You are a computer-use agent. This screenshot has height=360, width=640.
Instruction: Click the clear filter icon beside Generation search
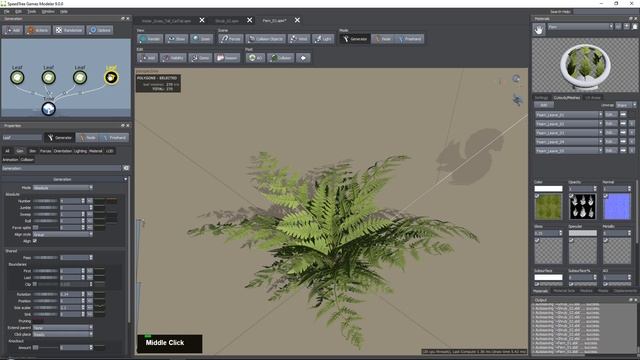click(x=126, y=168)
